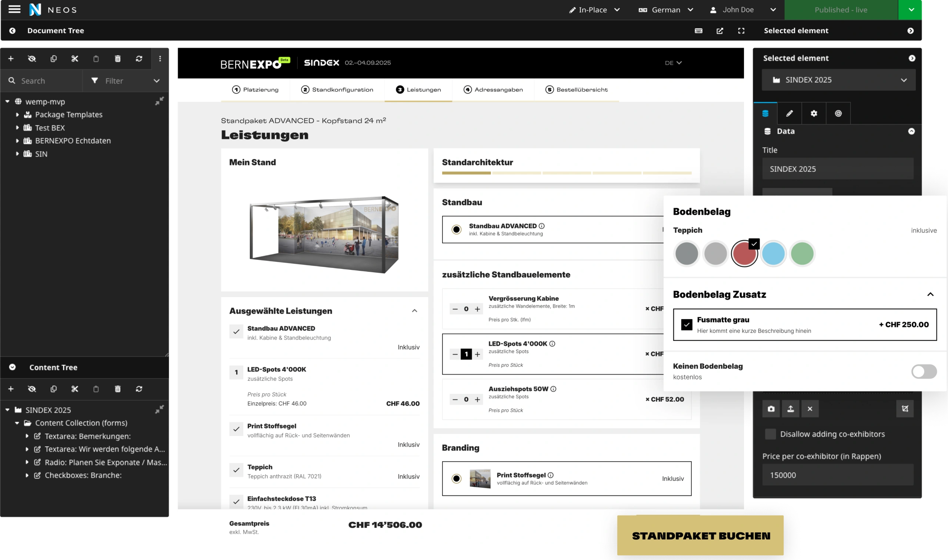Delete node in Content Tree toolbar
The width and height of the screenshot is (948, 560).
118,389
